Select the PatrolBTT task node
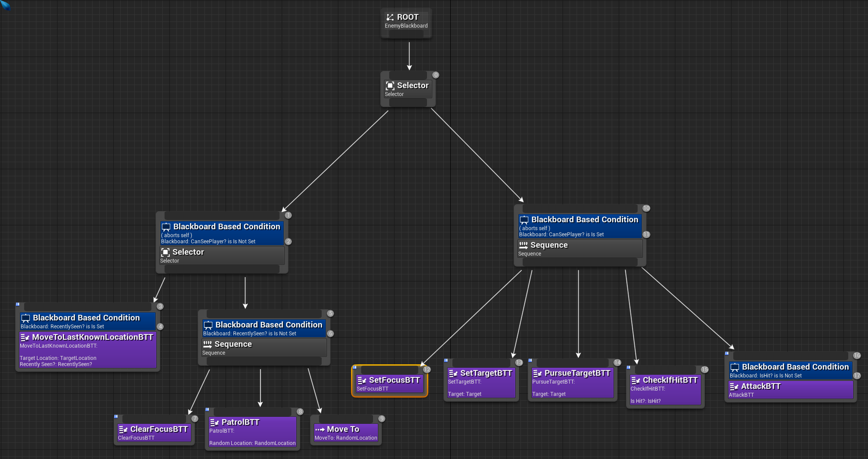 coord(253,432)
